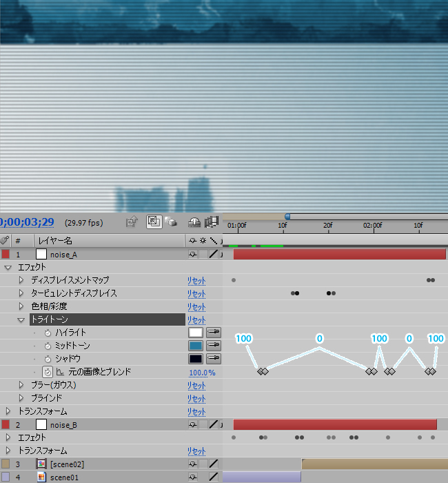Click the hide shy layers icon
The width and height of the screenshot is (448, 483).
(194, 222)
